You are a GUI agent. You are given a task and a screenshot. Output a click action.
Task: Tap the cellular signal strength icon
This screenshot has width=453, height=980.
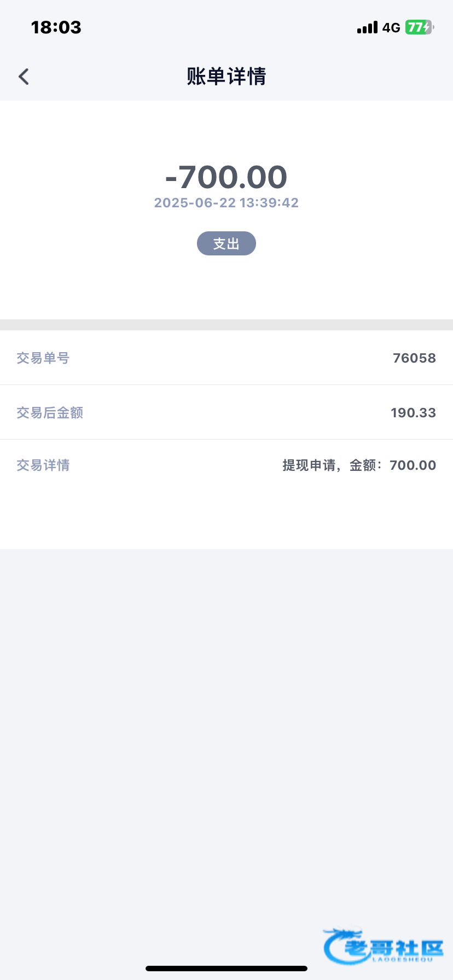coord(367,27)
